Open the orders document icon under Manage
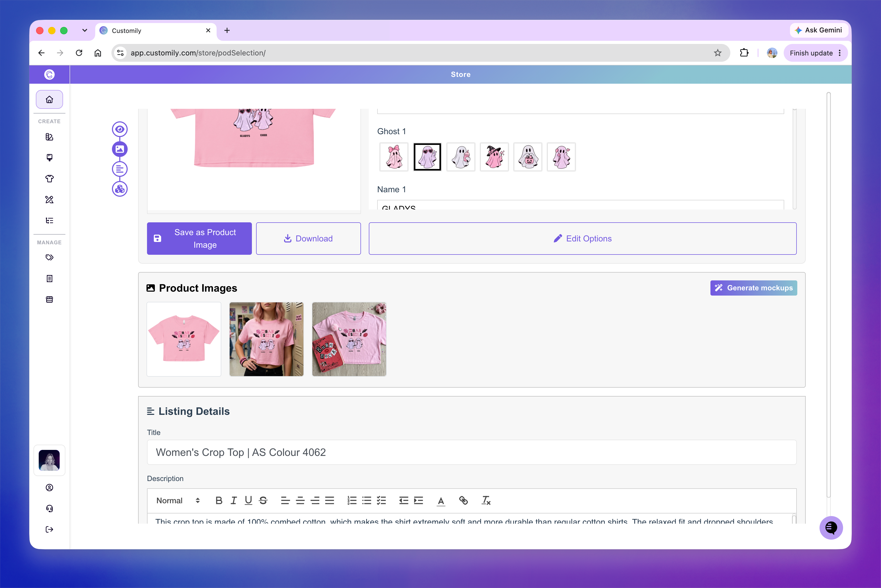The height and width of the screenshot is (588, 881). [x=49, y=279]
